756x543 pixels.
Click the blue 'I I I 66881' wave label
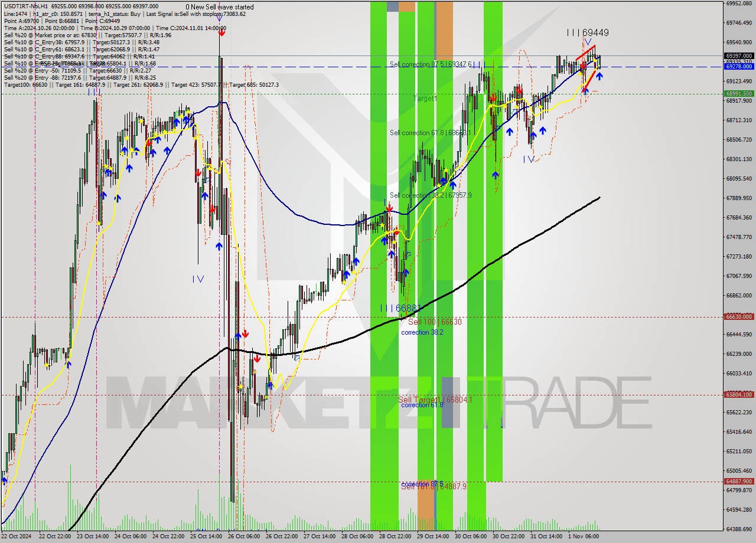(400, 308)
